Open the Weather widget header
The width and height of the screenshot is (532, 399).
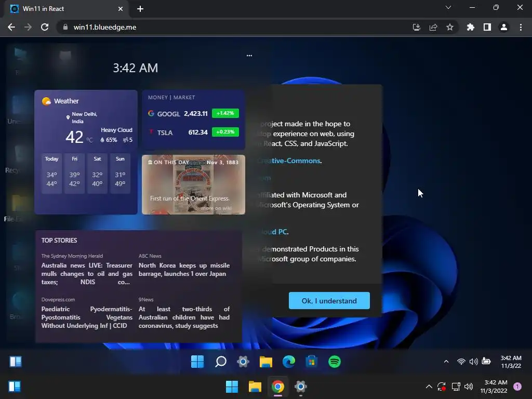point(60,101)
